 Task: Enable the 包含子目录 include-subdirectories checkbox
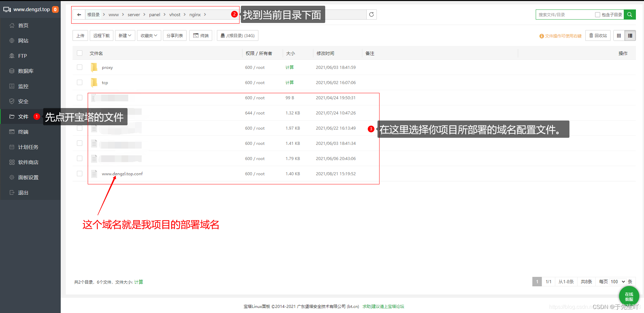tap(597, 15)
